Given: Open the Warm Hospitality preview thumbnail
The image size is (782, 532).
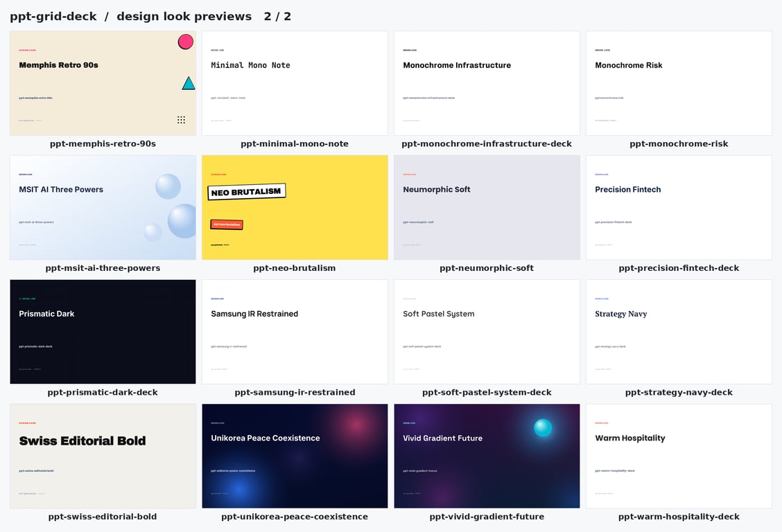Looking at the screenshot, I should [679, 456].
